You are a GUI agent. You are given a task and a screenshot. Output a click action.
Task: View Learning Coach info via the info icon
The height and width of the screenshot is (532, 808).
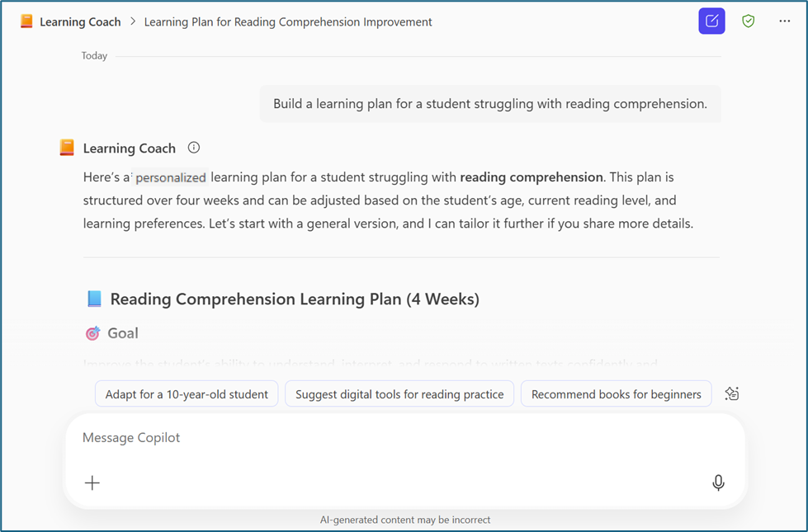(193, 147)
